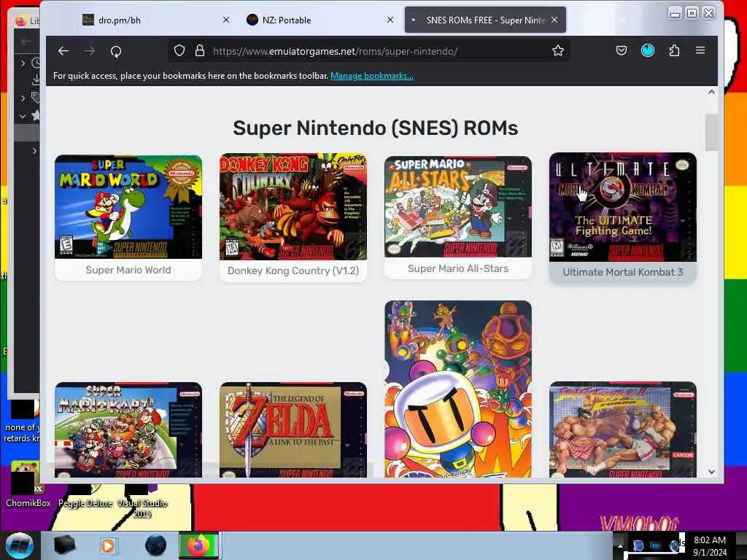Screen dimensions: 747x560
Task: Open the Bomberman game cover image
Action: (458, 389)
